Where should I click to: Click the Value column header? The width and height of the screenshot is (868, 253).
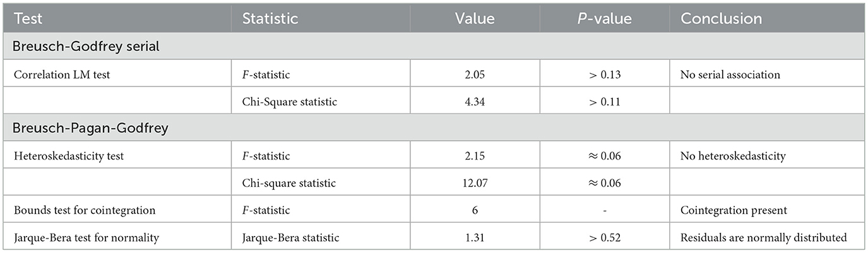tap(474, 19)
